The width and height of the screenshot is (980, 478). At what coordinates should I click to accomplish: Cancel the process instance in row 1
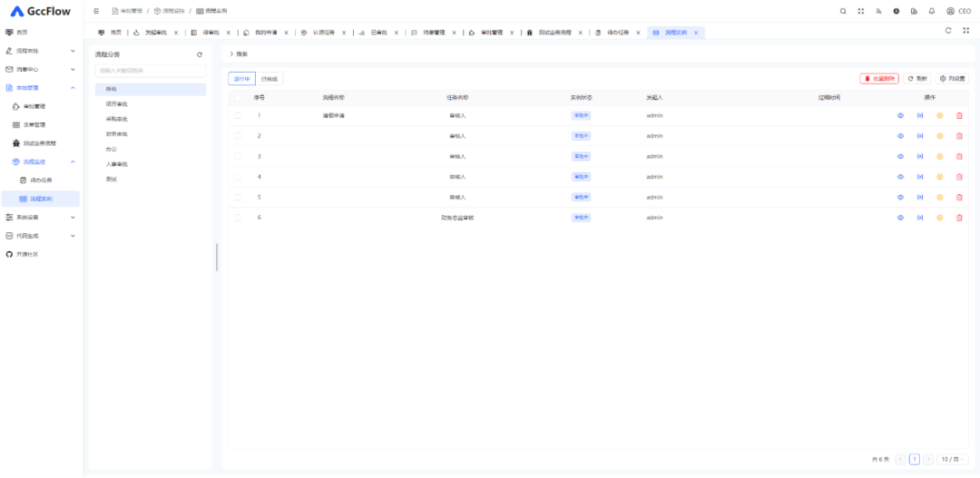[x=939, y=115]
